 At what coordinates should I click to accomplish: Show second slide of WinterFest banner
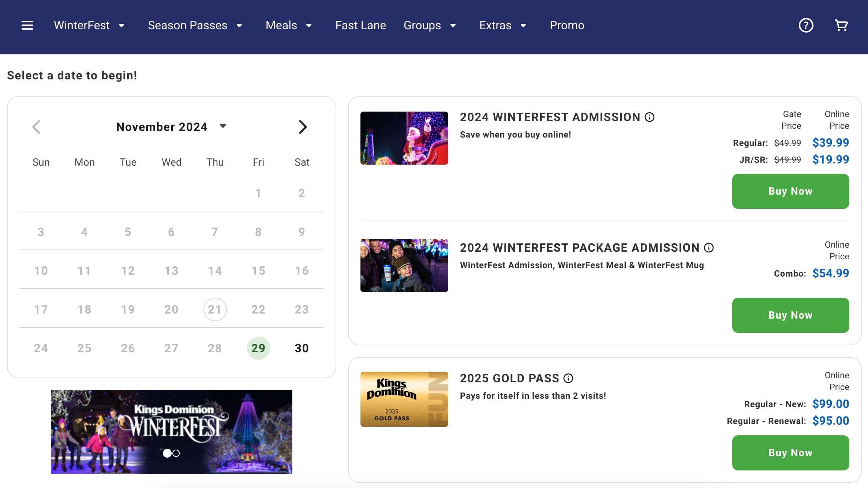pos(176,453)
